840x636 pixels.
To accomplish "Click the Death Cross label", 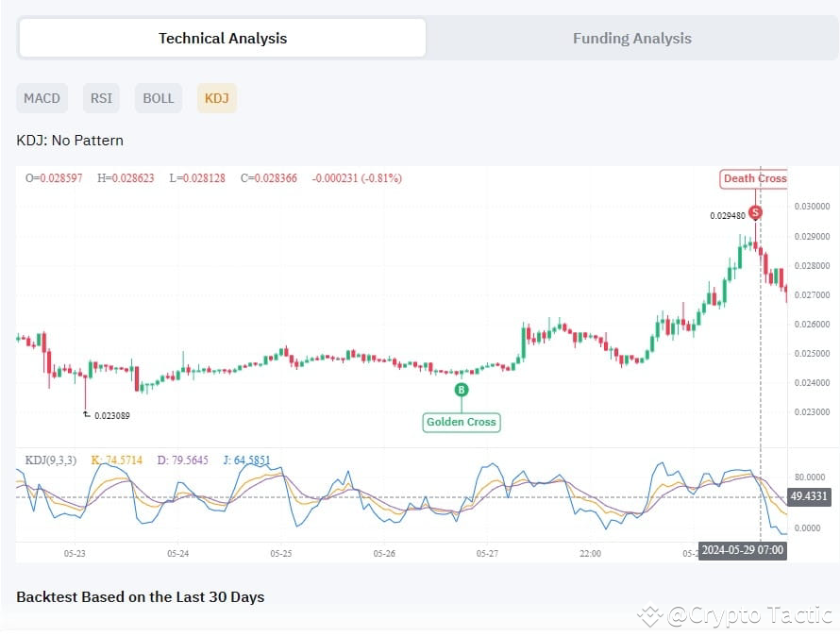I will pyautogui.click(x=754, y=178).
